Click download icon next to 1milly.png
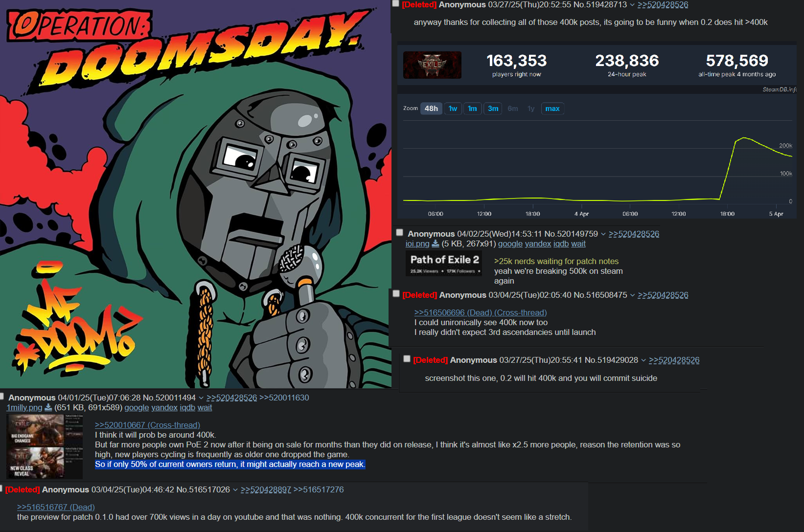804x532 pixels. point(48,407)
